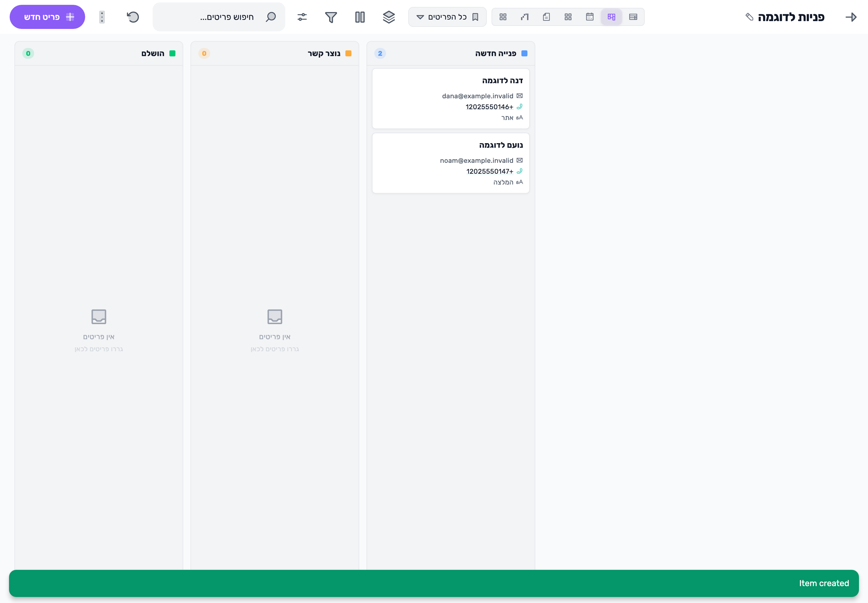The height and width of the screenshot is (603, 868).
Task: Click the refresh arrow icon
Action: click(133, 17)
